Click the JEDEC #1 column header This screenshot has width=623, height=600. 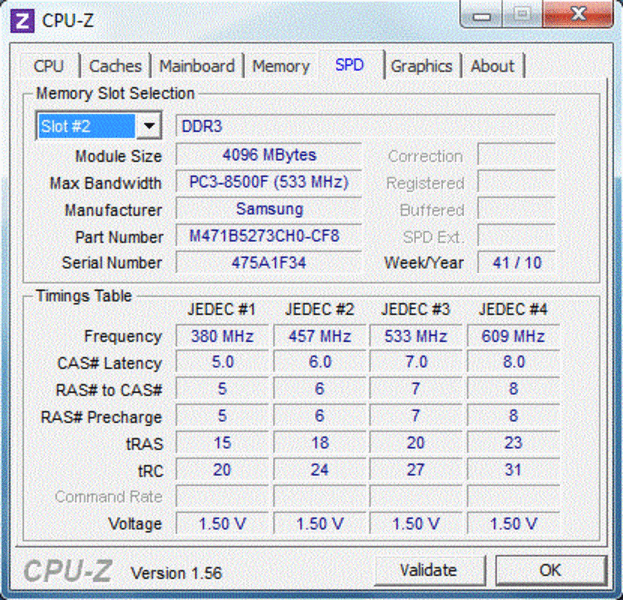(x=222, y=310)
